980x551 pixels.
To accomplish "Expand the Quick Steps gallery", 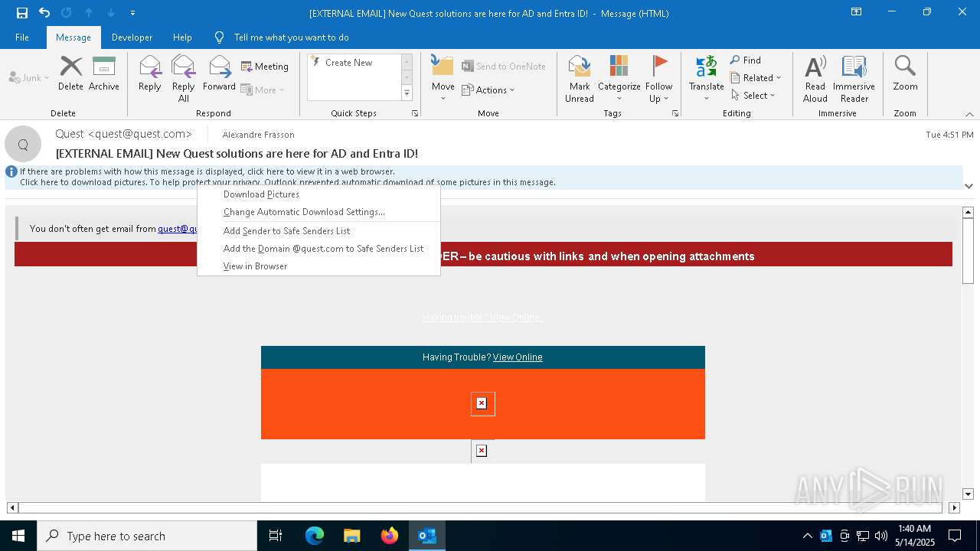I will [407, 93].
